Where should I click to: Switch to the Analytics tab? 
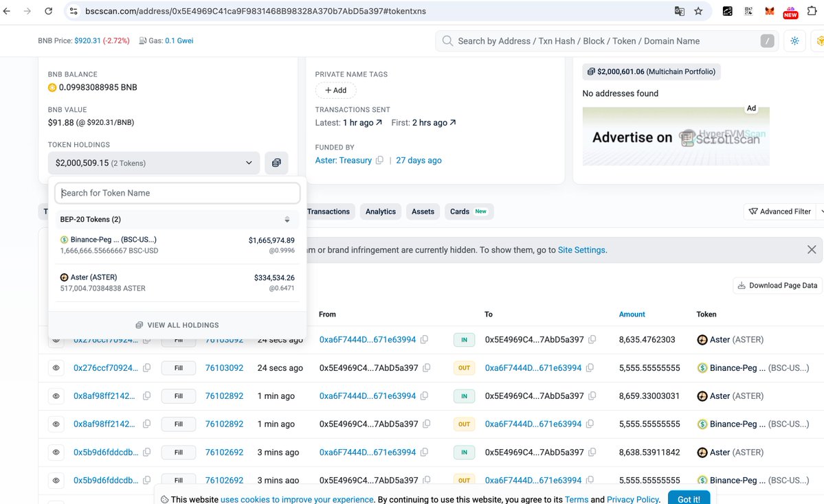381,211
